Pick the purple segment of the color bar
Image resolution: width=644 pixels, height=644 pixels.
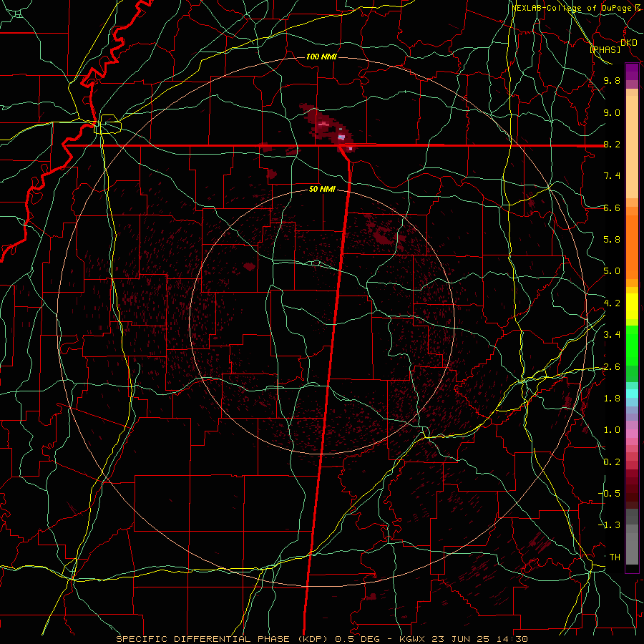pos(632,72)
